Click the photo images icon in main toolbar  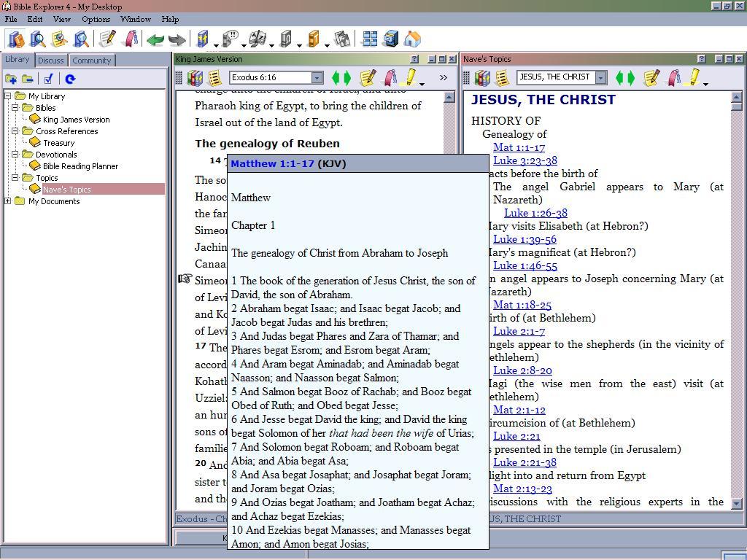(x=342, y=39)
